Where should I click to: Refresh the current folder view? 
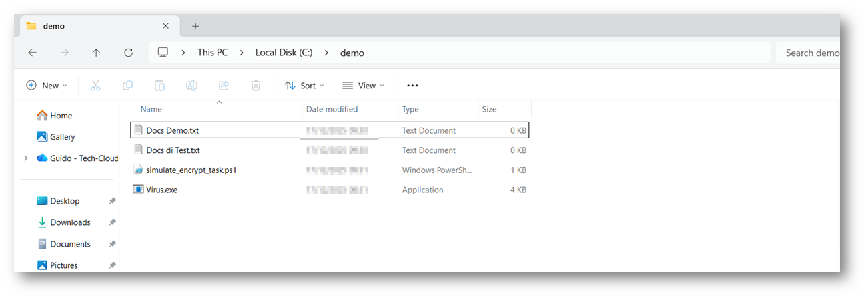tap(129, 53)
